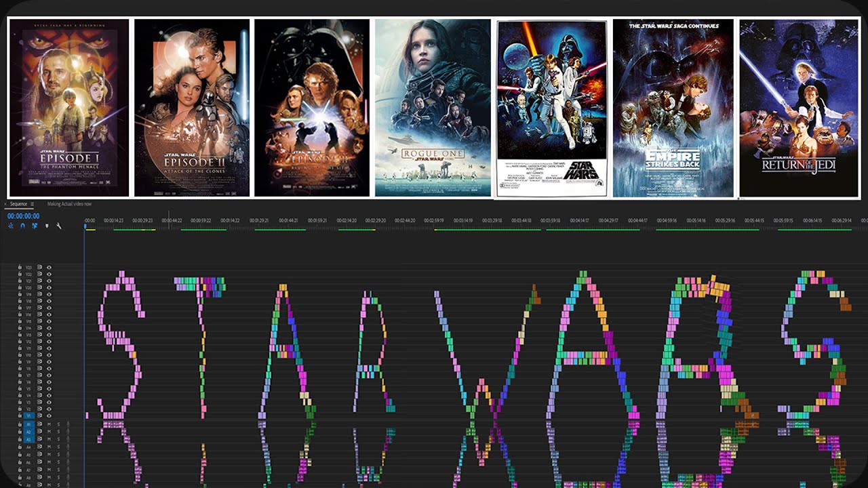
Task: Toggle lock on track V23
Action: coord(20,268)
